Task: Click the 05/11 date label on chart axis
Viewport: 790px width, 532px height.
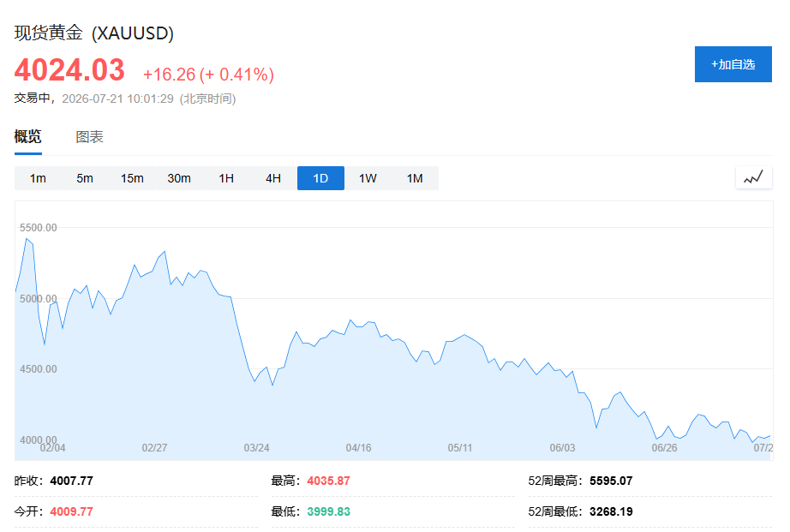Action: pyautogui.click(x=460, y=447)
